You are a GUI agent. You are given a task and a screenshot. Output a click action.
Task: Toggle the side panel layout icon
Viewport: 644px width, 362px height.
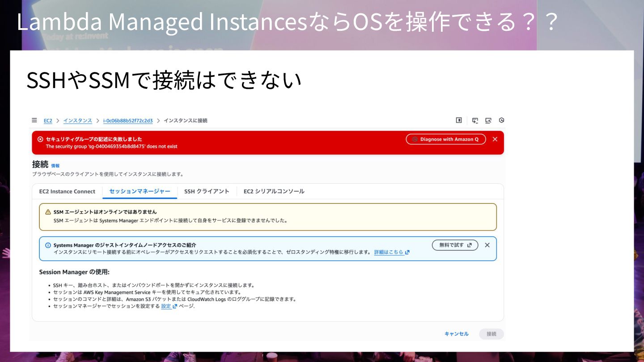[459, 120]
